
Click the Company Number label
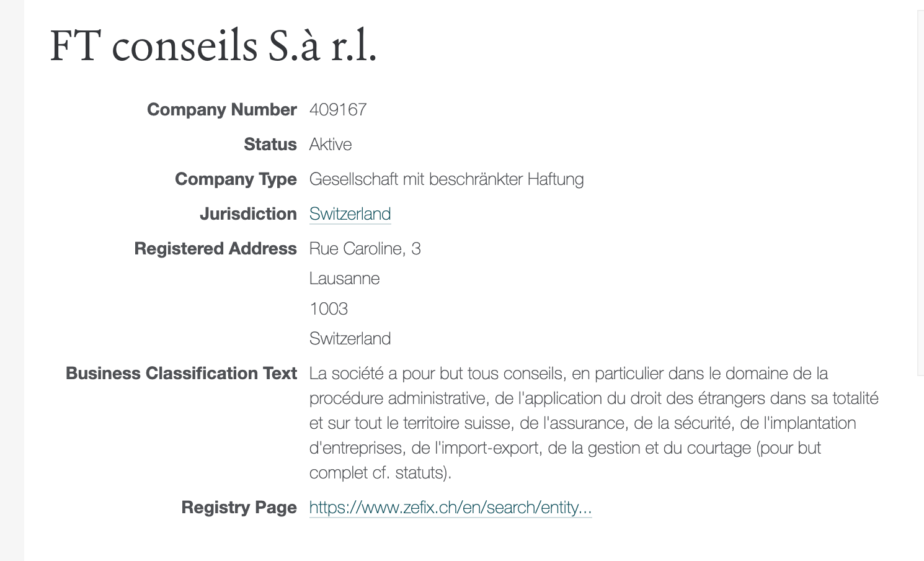[222, 110]
